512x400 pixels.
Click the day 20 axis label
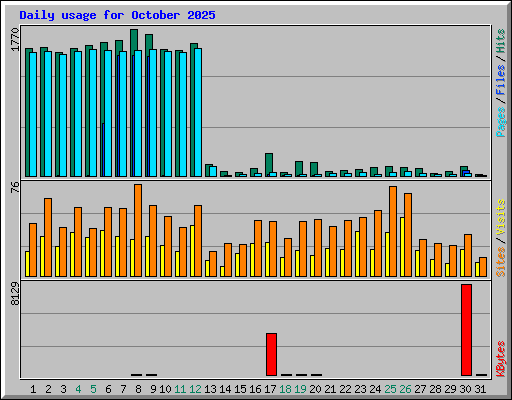point(315,389)
